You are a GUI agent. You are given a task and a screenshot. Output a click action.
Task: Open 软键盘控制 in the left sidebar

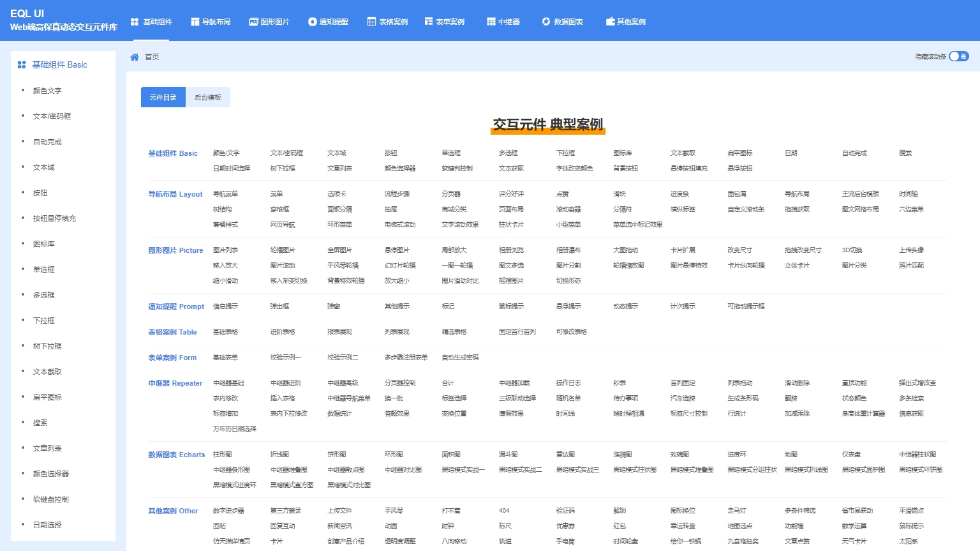pos(51,499)
